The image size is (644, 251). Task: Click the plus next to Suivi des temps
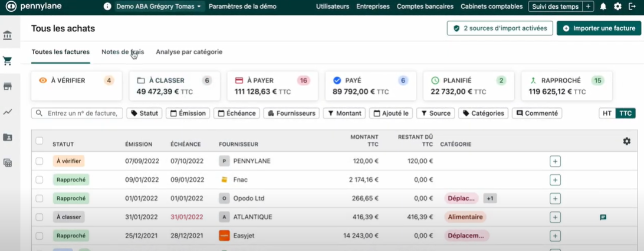tap(588, 6)
